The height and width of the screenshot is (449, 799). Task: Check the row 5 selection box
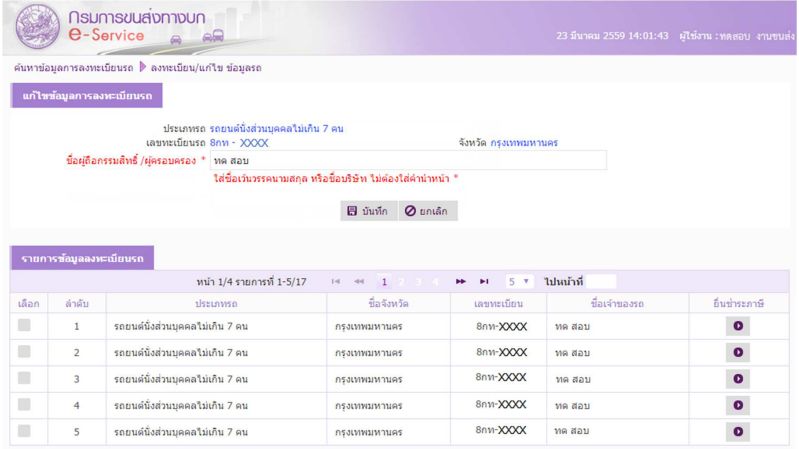pos(25,431)
